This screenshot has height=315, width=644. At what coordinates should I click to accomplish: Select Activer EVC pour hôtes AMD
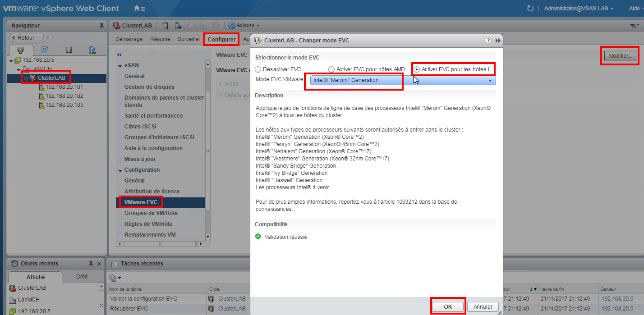tap(331, 69)
